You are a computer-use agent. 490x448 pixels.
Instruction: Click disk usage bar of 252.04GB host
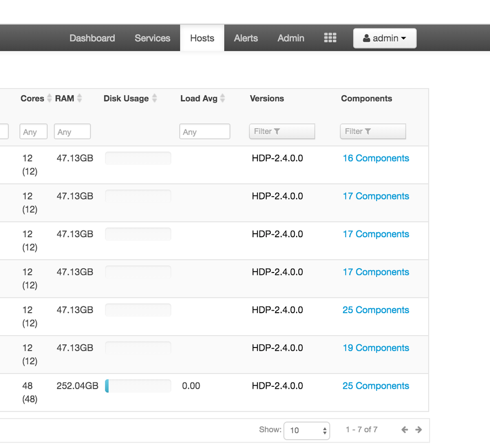tap(138, 386)
